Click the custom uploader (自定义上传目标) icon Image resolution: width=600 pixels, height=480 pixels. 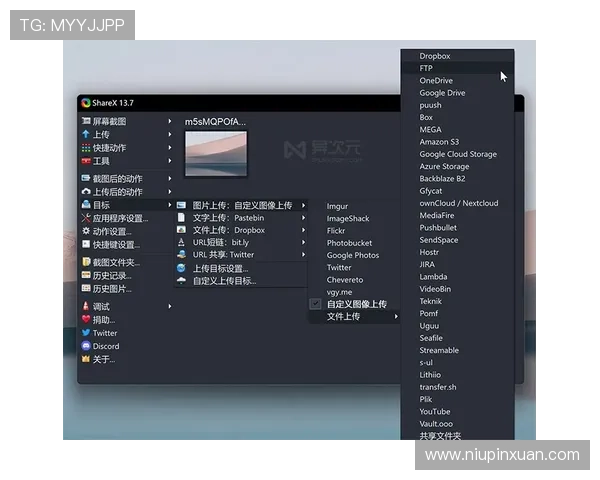point(181,281)
